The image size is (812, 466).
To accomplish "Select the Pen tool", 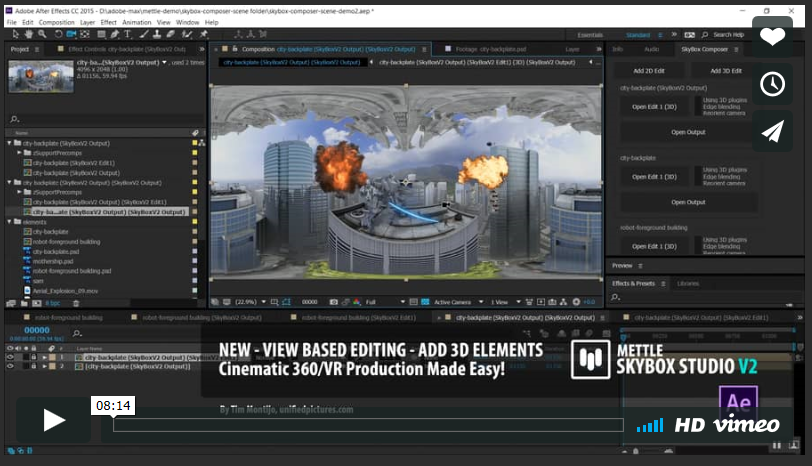I will [x=114, y=34].
